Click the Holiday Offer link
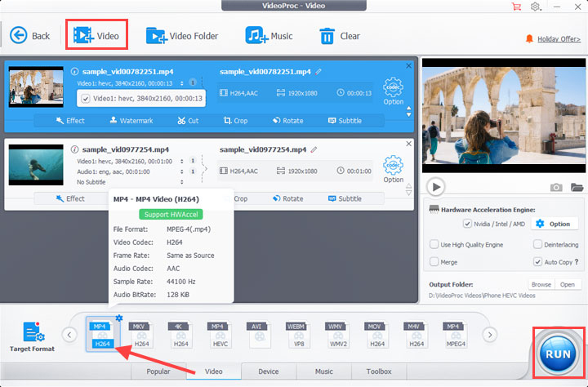Viewport: 588px width, 387px height. click(x=559, y=39)
